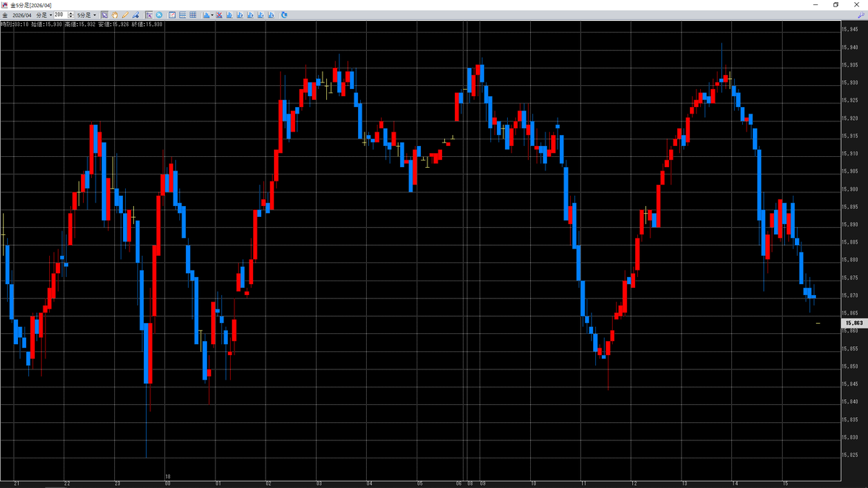Click the 始値:15,930 open price readout
Screen dimensions: 868x488
click(46, 24)
